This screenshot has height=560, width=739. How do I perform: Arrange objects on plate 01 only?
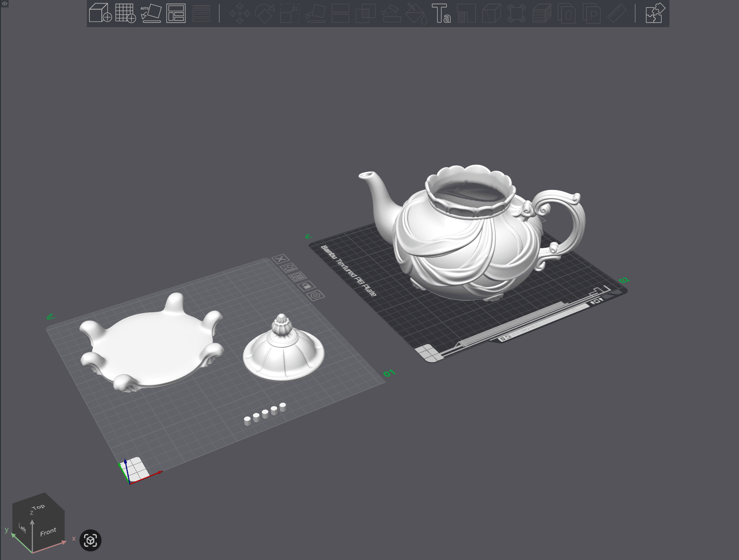tap(298, 276)
